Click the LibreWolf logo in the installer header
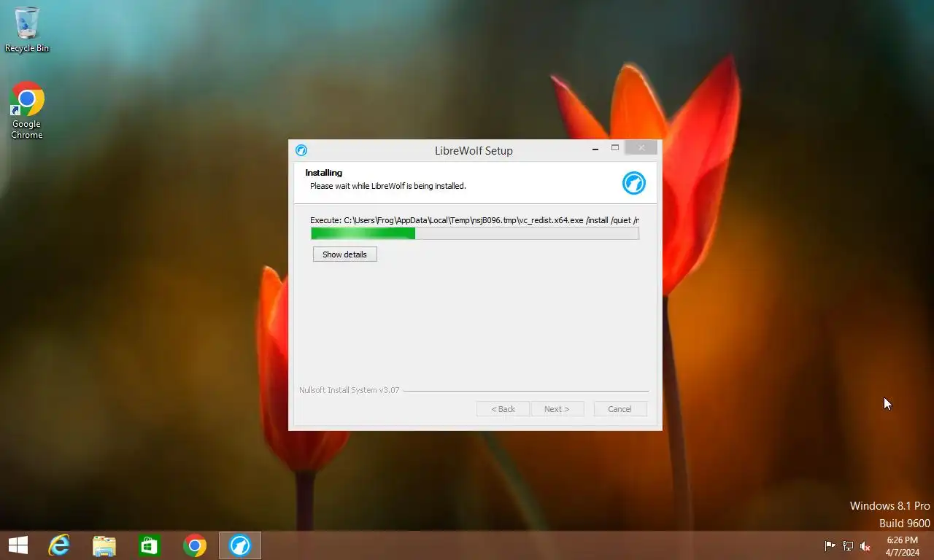 pos(633,182)
